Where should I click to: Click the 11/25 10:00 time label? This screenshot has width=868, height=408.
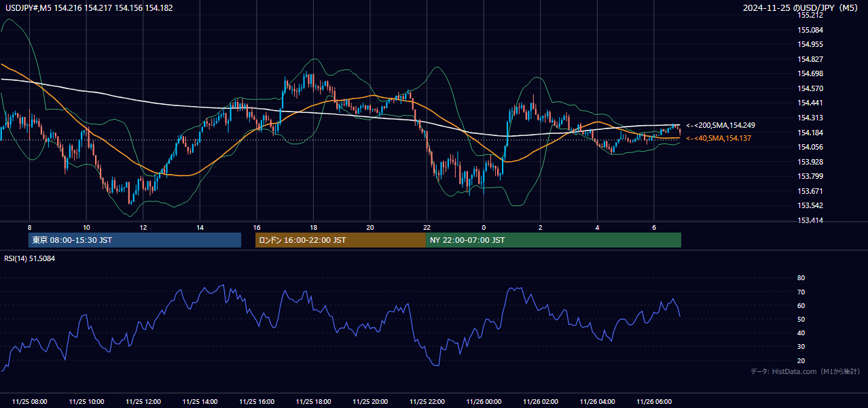(x=86, y=401)
